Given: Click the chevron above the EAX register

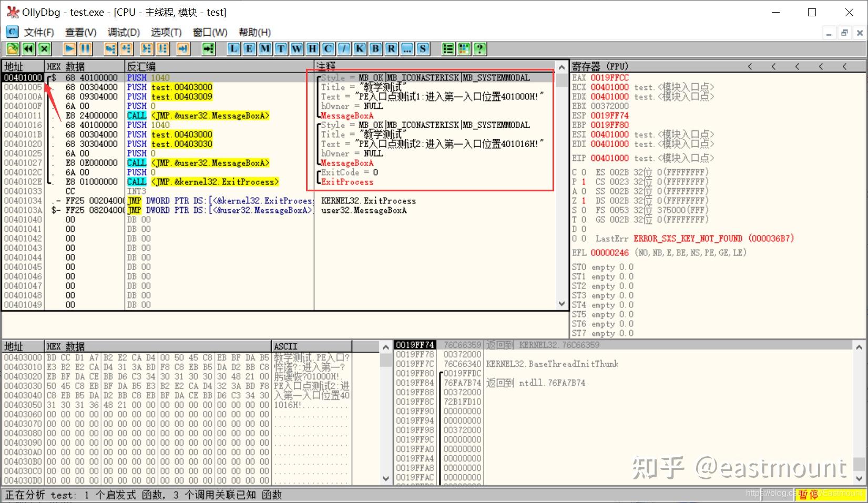Looking at the screenshot, I should click(x=750, y=66).
